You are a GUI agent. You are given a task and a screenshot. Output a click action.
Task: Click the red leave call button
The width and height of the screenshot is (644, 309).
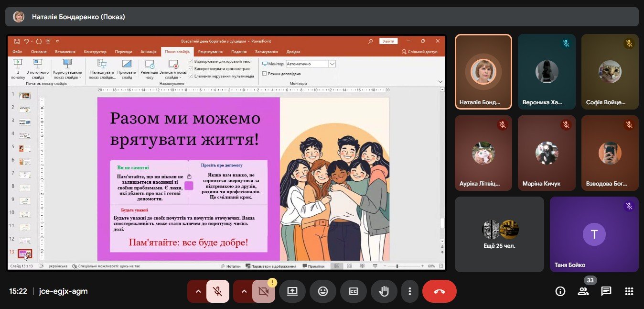(x=439, y=291)
